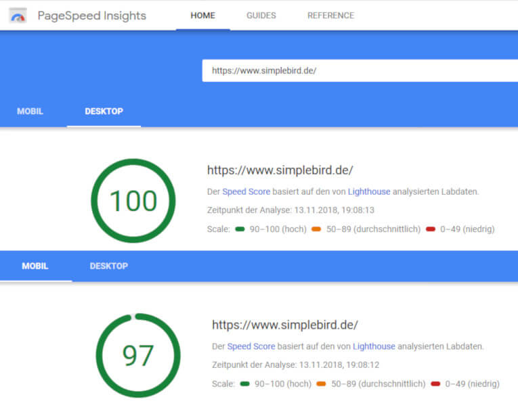Screen dimensions: 518x420
Task: Switch to MOBIL tab in upper result
Action: tap(30, 111)
